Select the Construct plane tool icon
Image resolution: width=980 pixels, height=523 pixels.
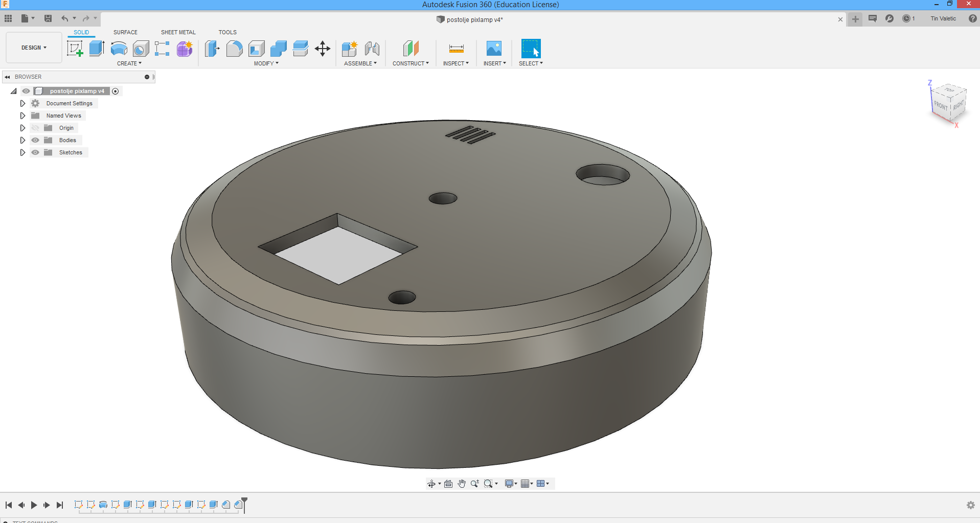tap(411, 49)
